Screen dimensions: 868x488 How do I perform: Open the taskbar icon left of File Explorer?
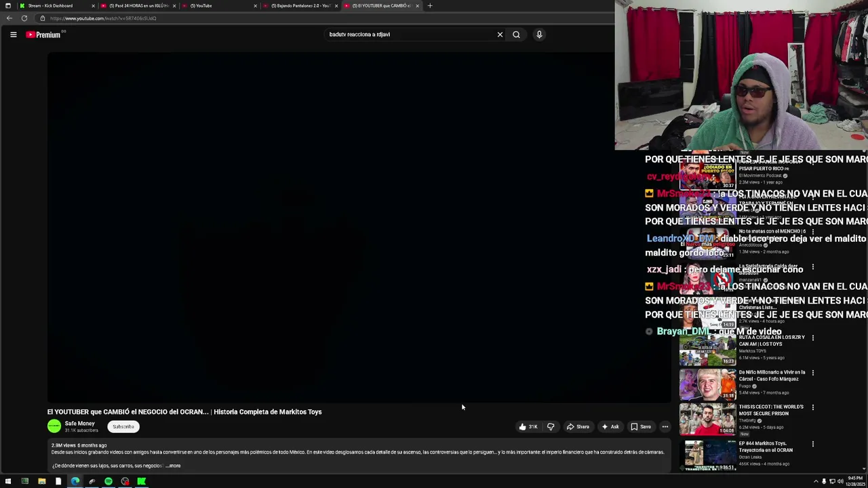tap(24, 482)
